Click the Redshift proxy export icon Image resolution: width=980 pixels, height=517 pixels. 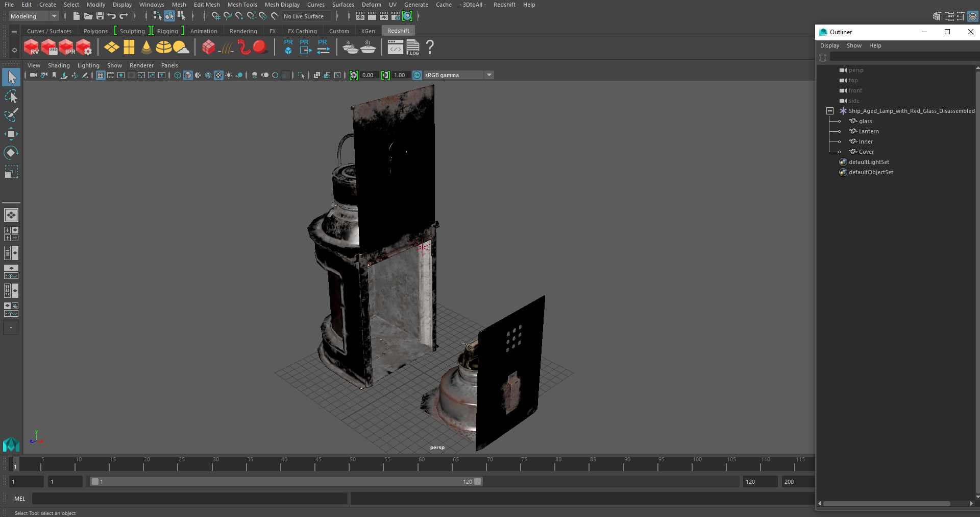pos(305,47)
